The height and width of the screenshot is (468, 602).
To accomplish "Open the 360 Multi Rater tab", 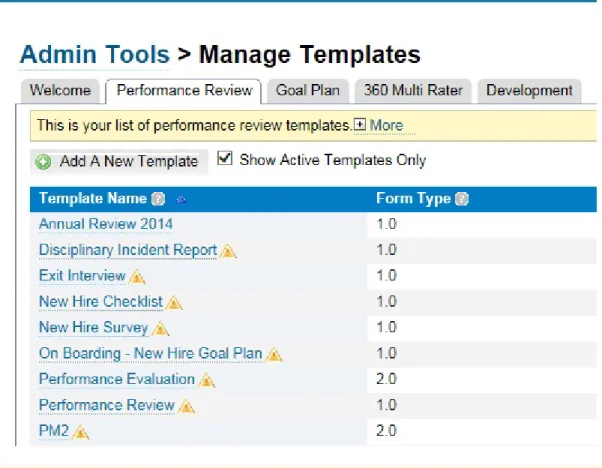I will [x=413, y=91].
